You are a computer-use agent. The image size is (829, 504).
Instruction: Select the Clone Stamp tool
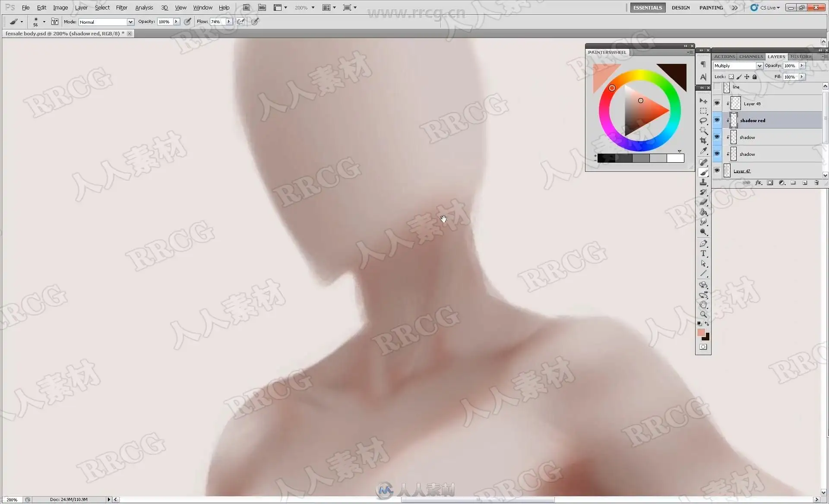click(703, 183)
